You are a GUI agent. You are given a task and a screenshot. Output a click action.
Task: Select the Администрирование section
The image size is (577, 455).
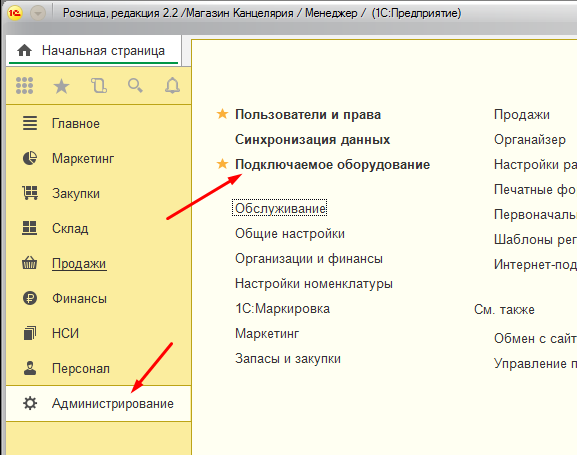tap(99, 403)
